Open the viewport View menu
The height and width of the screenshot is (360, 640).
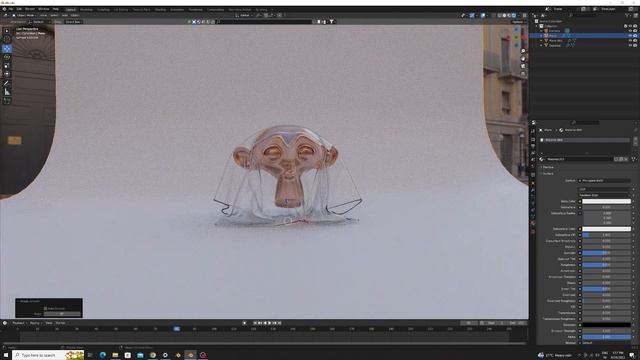[x=43, y=15]
